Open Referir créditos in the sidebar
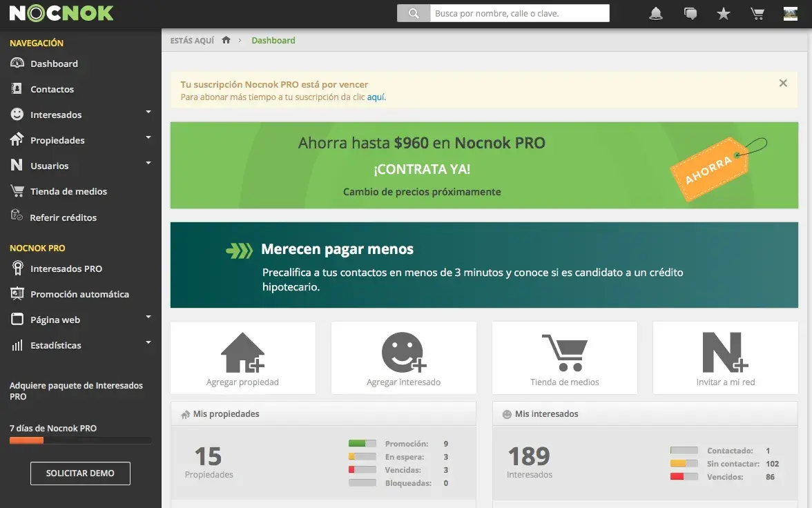This screenshot has width=812, height=508. click(x=64, y=217)
